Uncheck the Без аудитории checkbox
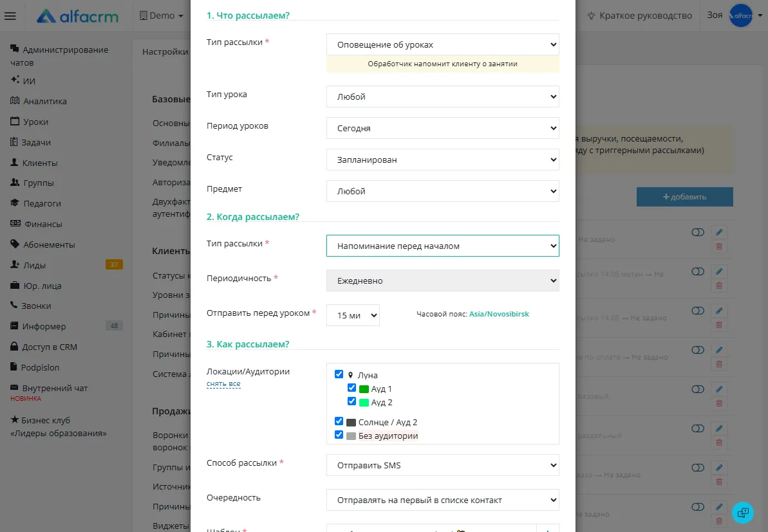Image resolution: width=768 pixels, height=532 pixels. coord(339,435)
